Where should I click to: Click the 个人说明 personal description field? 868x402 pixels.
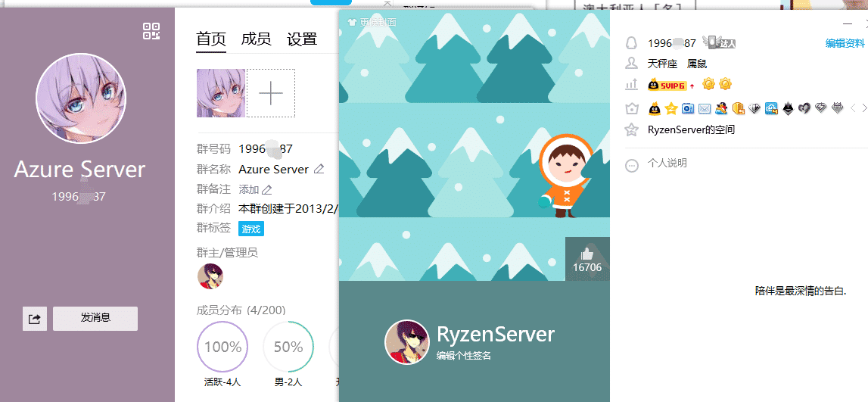[x=667, y=164]
